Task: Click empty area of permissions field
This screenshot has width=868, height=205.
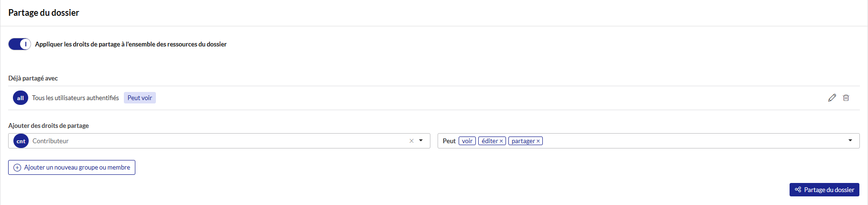Action: (693, 141)
